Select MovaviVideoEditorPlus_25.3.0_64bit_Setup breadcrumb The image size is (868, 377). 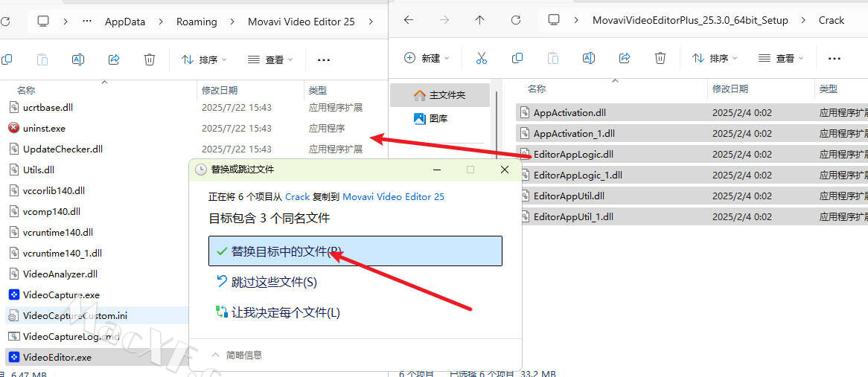click(x=689, y=21)
